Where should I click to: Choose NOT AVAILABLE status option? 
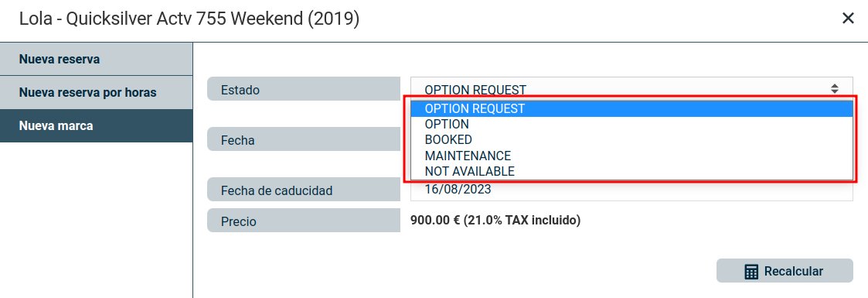tap(631, 171)
